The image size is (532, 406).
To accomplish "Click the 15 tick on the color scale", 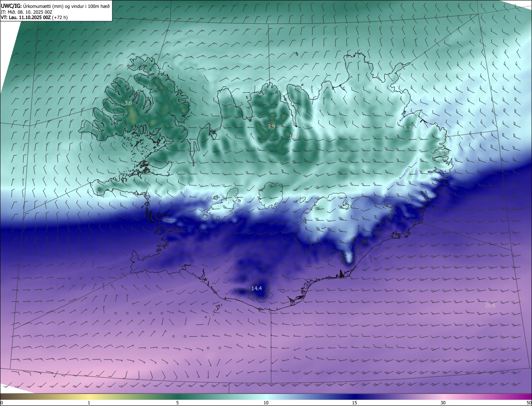I will (x=355, y=403).
